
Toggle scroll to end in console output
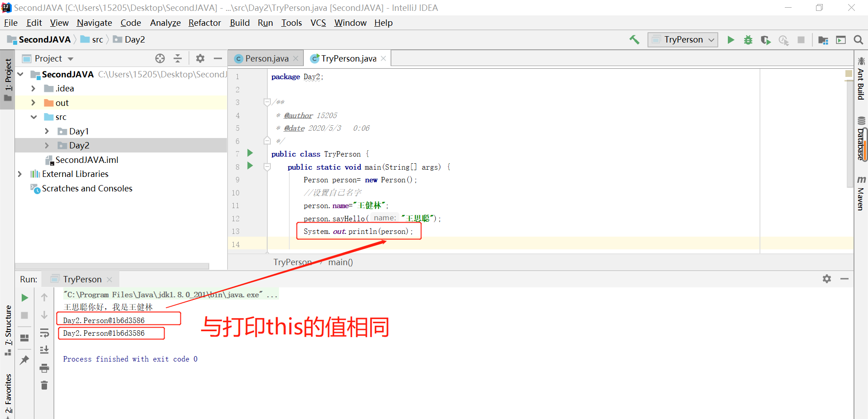click(x=44, y=350)
